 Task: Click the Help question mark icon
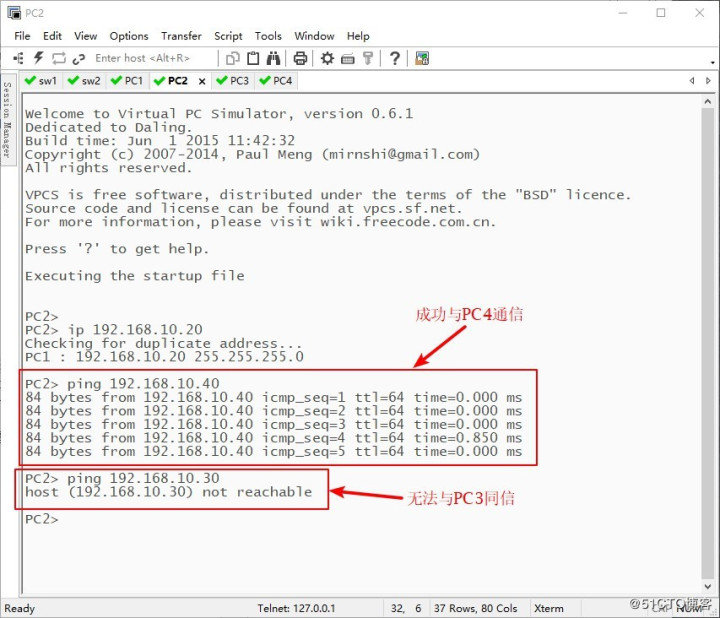coord(394,58)
